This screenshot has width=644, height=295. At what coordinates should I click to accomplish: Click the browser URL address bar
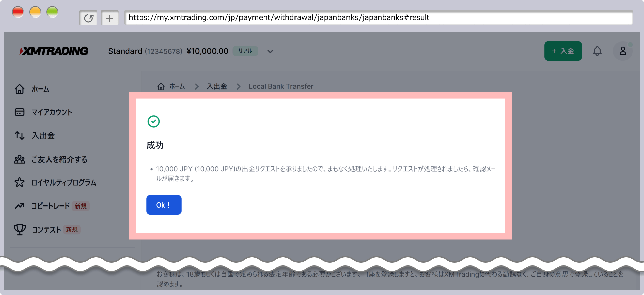[x=378, y=18]
